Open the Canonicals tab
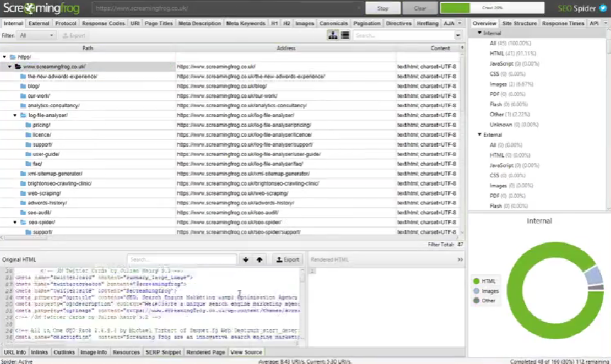The width and height of the screenshot is (611, 364). (x=334, y=23)
